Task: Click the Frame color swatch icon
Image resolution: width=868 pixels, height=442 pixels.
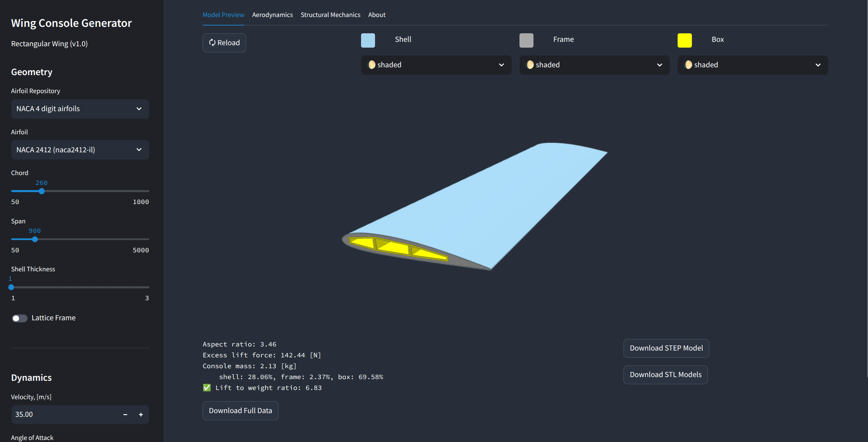Action: point(526,40)
